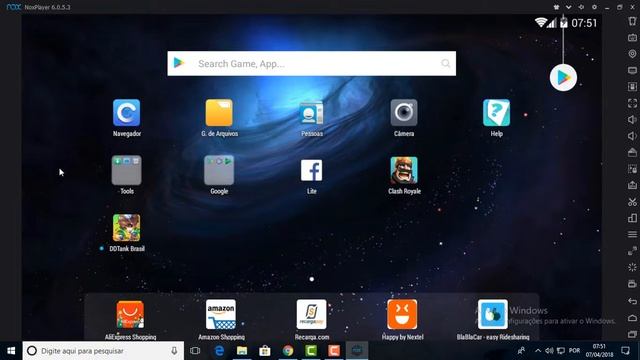640x360 pixels.
Task: Decrease volume in Nox sidebar
Action: tap(632, 136)
